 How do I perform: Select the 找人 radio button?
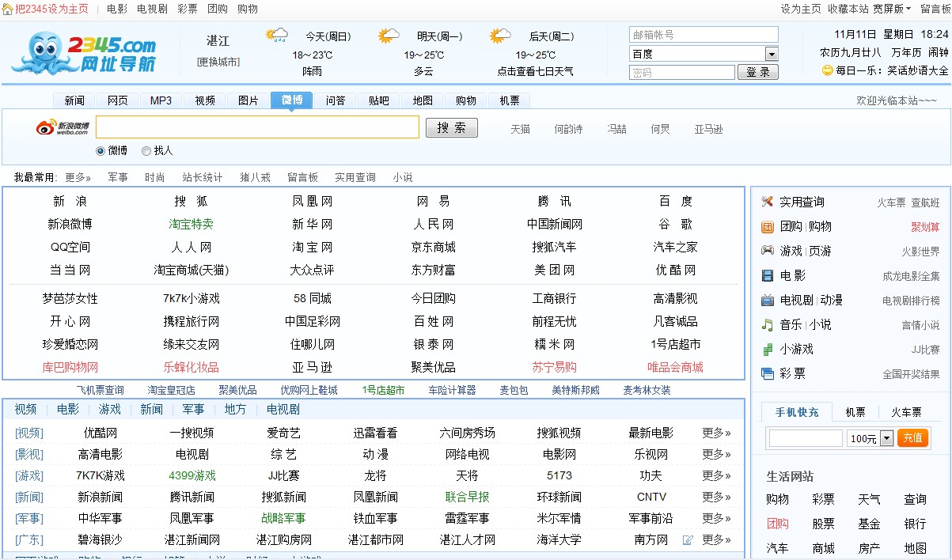[146, 150]
